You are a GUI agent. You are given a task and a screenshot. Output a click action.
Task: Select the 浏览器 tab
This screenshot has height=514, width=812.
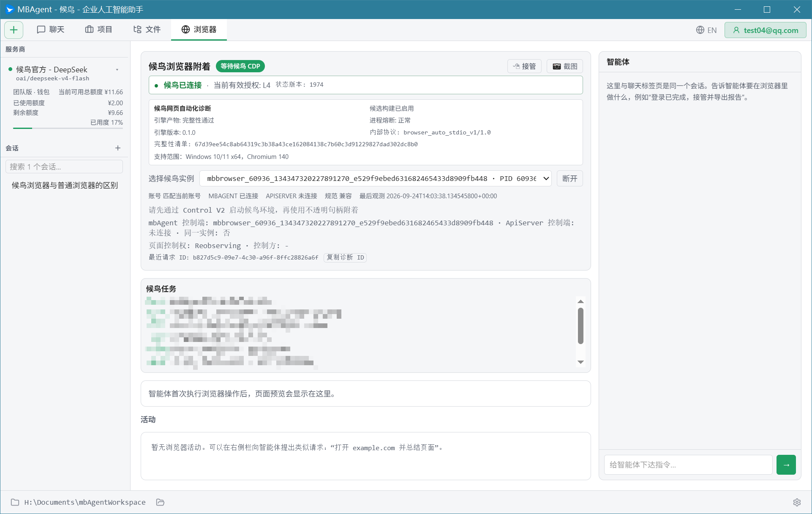click(x=199, y=30)
